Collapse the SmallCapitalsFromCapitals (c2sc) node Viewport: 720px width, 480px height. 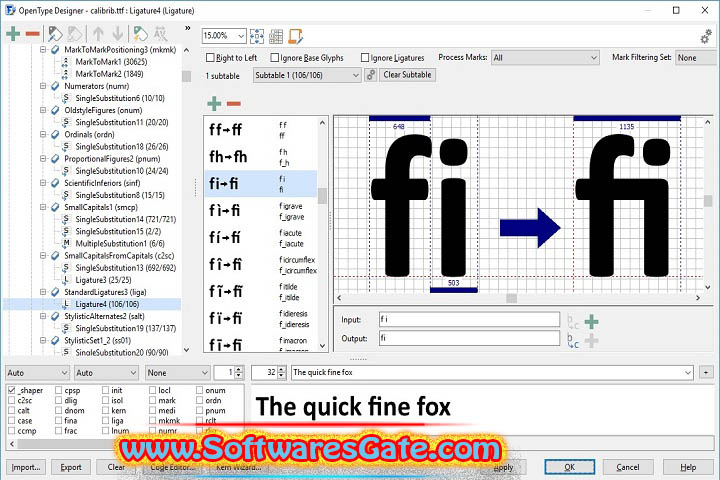coord(43,255)
